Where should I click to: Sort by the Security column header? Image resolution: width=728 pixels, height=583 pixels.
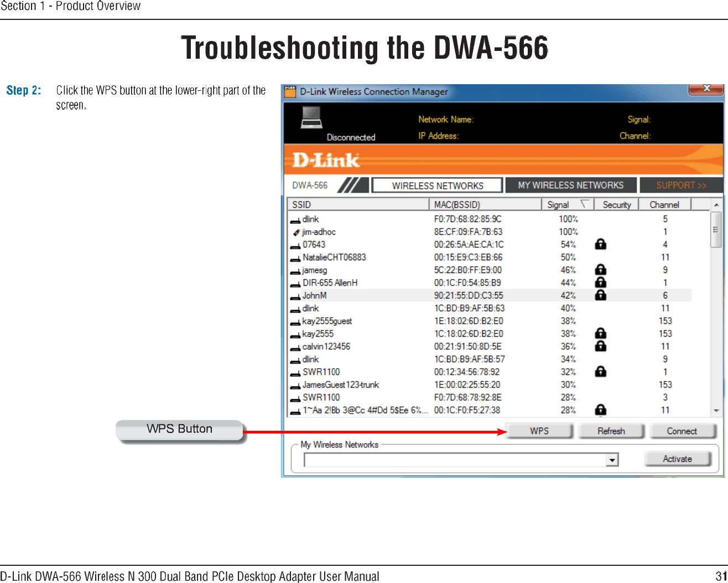(x=617, y=204)
